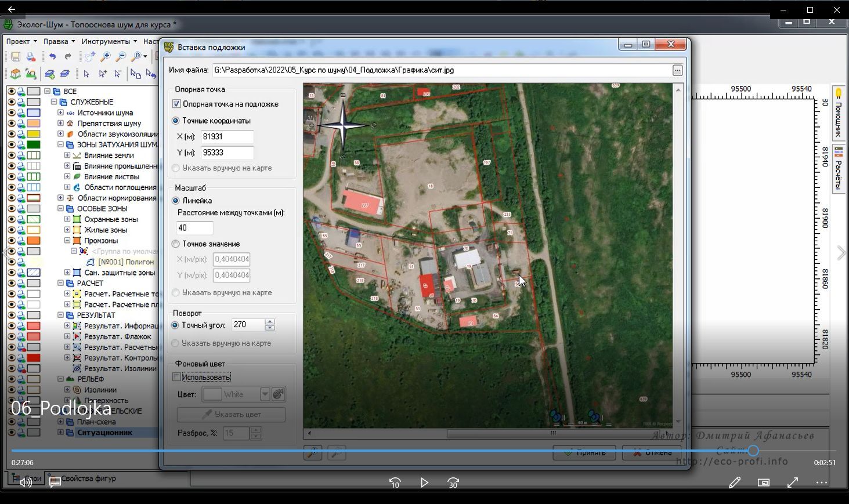Click the browse file ellipsis button

(x=677, y=70)
